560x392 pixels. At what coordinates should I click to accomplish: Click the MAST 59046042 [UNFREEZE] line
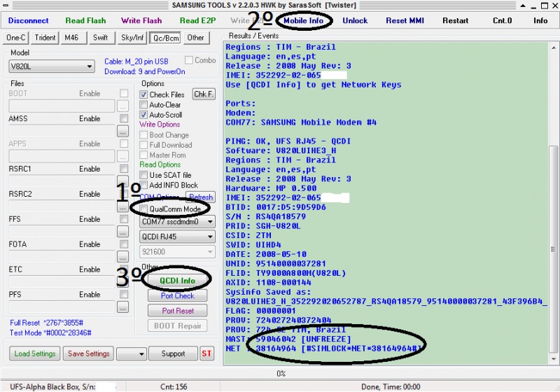pyautogui.click(x=288, y=339)
